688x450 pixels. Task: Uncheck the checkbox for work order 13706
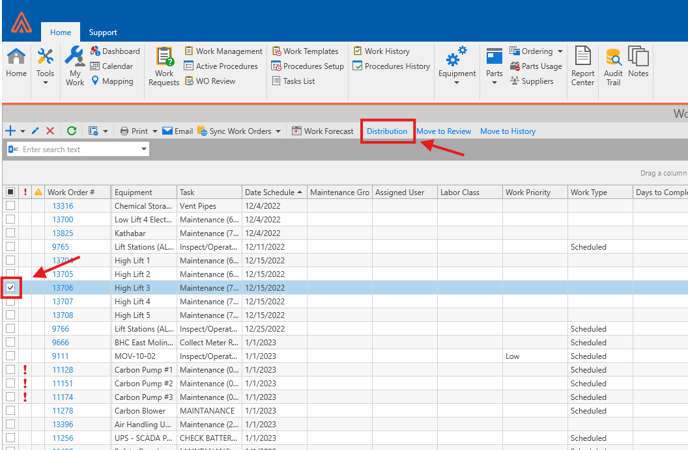click(x=11, y=288)
